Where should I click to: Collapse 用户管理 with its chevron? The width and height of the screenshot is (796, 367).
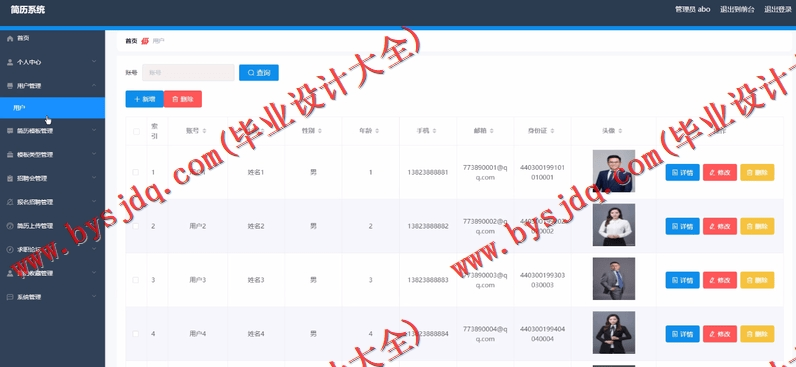pyautogui.click(x=94, y=86)
